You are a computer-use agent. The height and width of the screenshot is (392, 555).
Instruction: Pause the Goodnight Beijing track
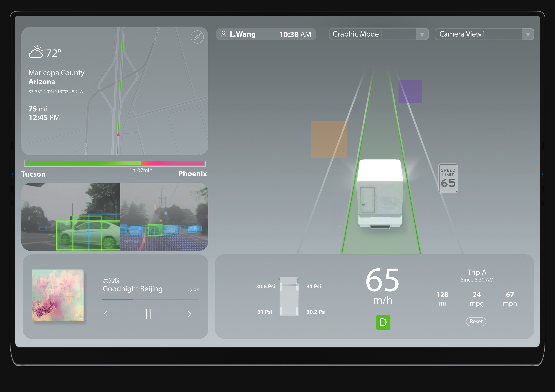coord(149,314)
